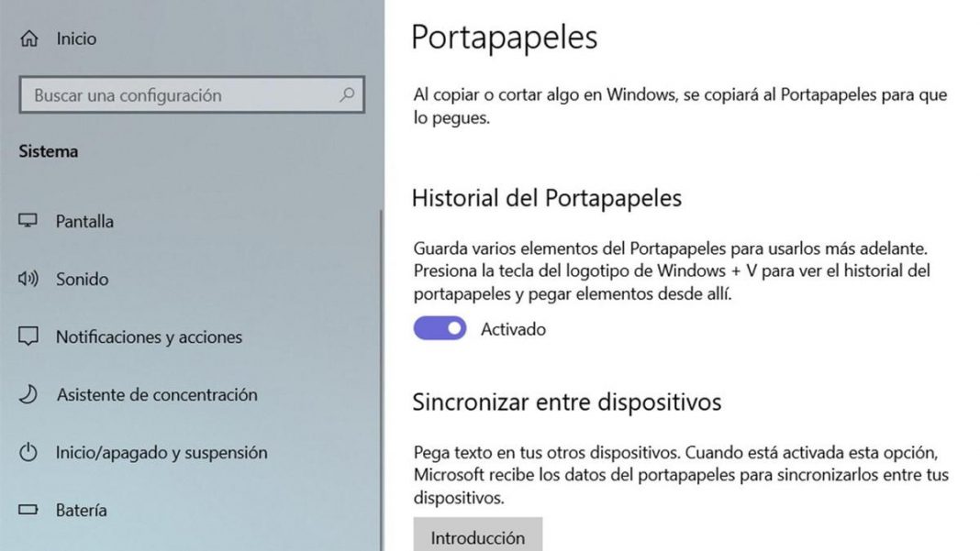Click the Activado label next to toggle
The image size is (980, 551).
(513, 328)
